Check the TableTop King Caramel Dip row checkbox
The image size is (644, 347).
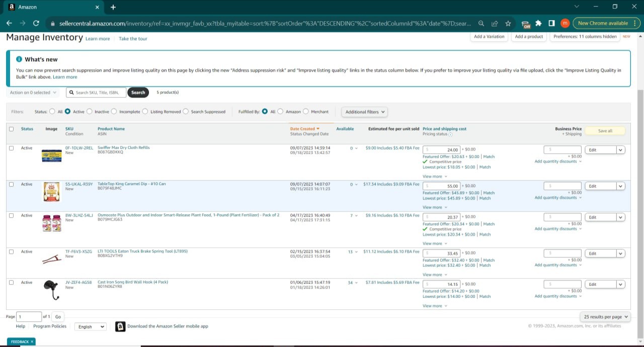tap(12, 184)
